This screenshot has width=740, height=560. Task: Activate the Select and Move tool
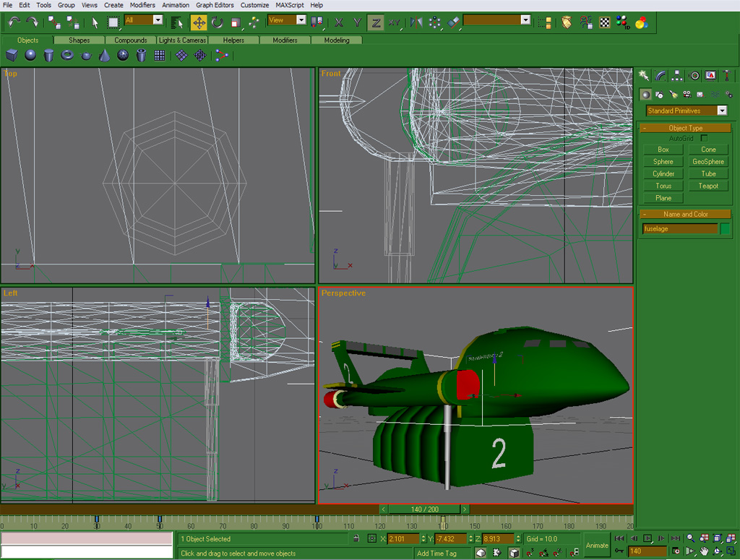click(x=199, y=22)
